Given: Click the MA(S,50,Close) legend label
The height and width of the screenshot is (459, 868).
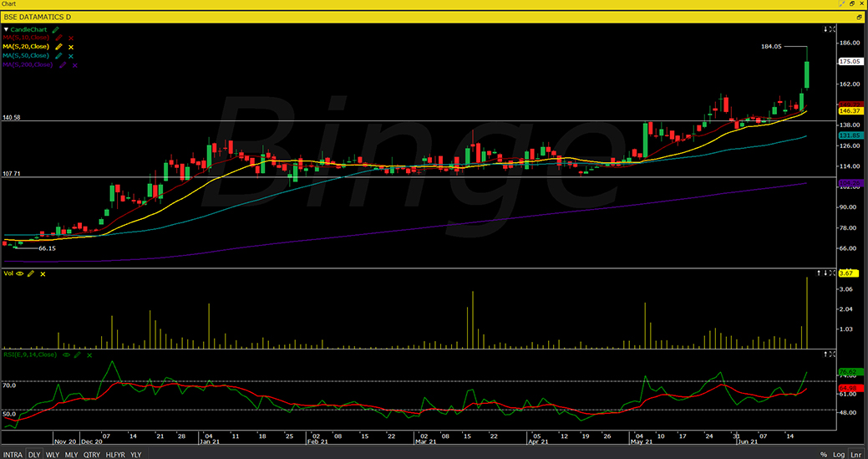Looking at the screenshot, I should [x=26, y=55].
